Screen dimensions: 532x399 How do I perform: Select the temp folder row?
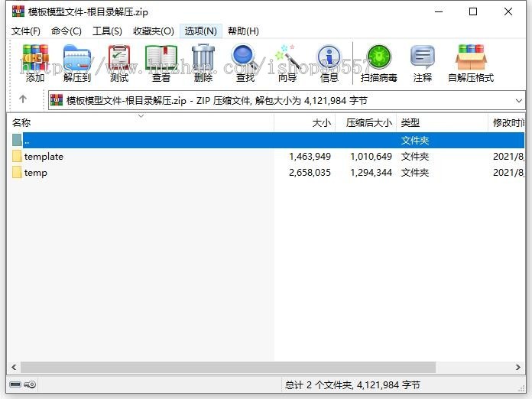268,172
